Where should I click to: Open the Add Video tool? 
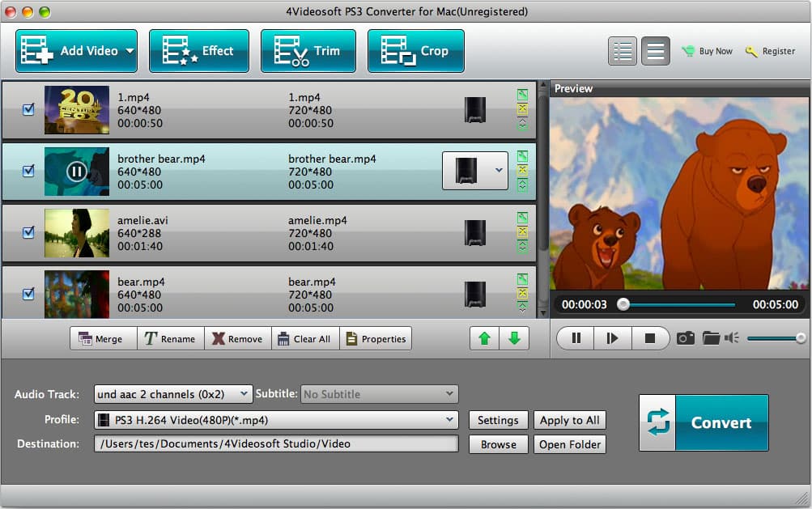pos(76,50)
